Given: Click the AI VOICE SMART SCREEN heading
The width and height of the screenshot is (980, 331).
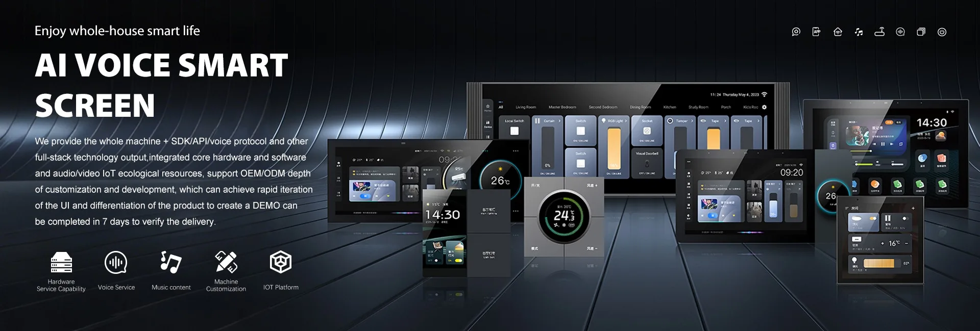Looking at the screenshot, I should coord(161,85).
